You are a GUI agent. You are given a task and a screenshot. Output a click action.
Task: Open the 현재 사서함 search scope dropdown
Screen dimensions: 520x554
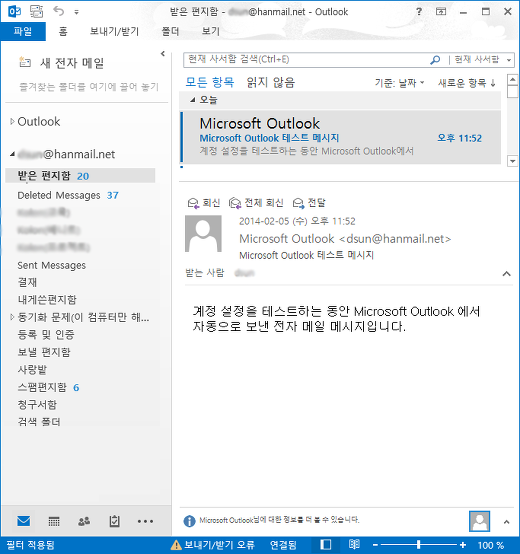pyautogui.click(x=483, y=60)
